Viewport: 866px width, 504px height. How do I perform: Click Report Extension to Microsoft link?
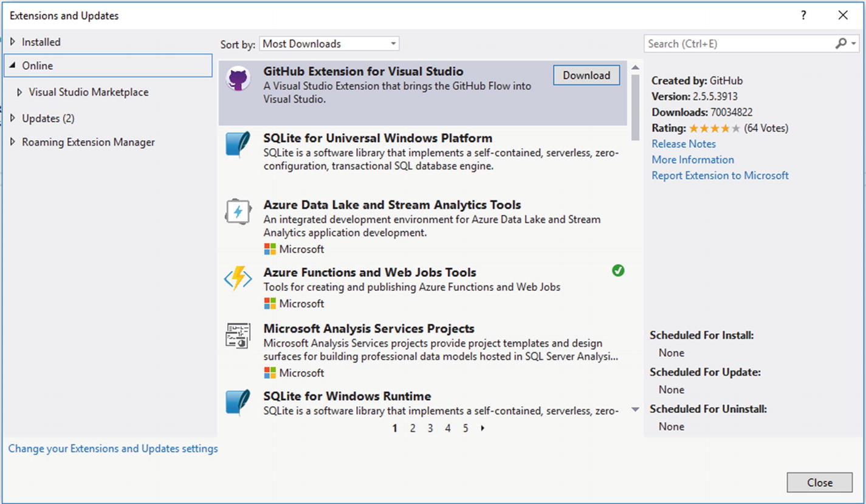point(720,175)
